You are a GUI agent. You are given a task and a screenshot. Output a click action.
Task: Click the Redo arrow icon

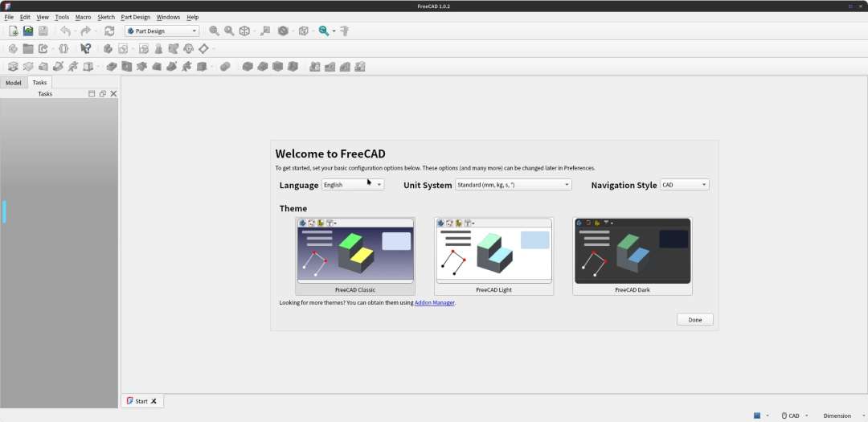pos(85,31)
